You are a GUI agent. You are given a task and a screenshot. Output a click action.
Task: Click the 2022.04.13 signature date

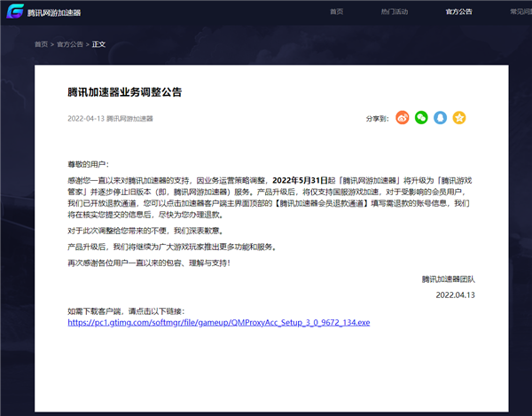(x=456, y=294)
